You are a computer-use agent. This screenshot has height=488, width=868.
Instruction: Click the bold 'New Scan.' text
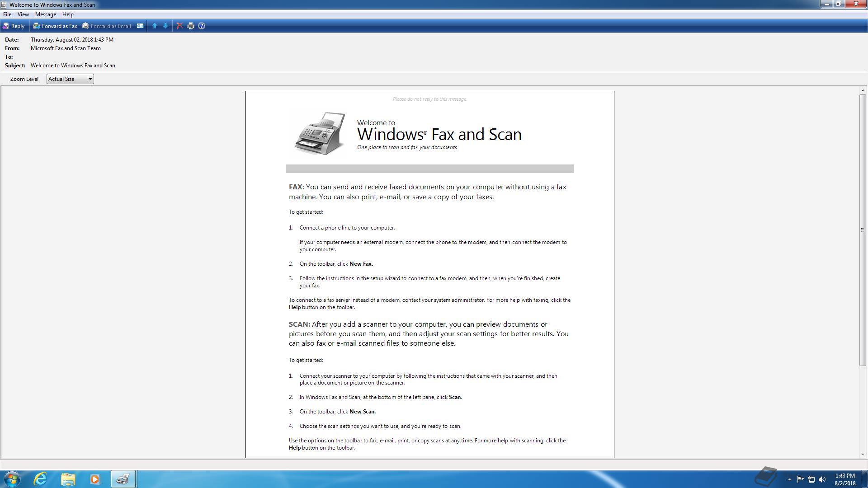click(x=363, y=412)
